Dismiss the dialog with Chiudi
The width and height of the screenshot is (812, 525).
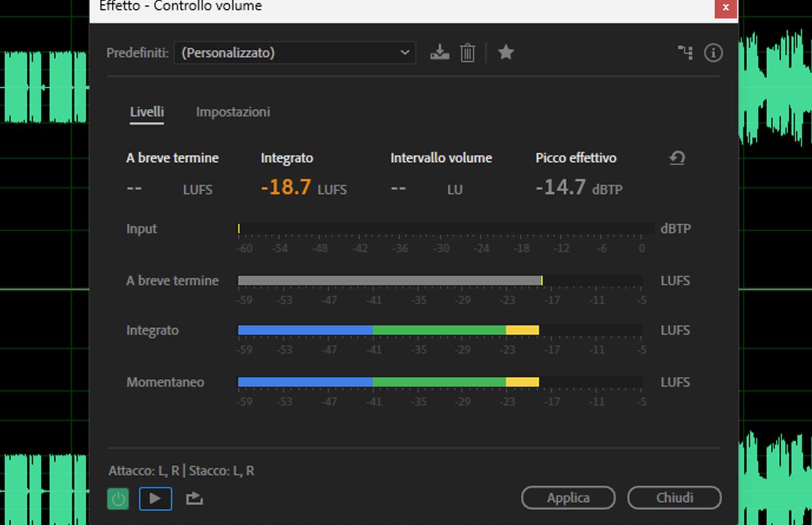pyautogui.click(x=675, y=497)
